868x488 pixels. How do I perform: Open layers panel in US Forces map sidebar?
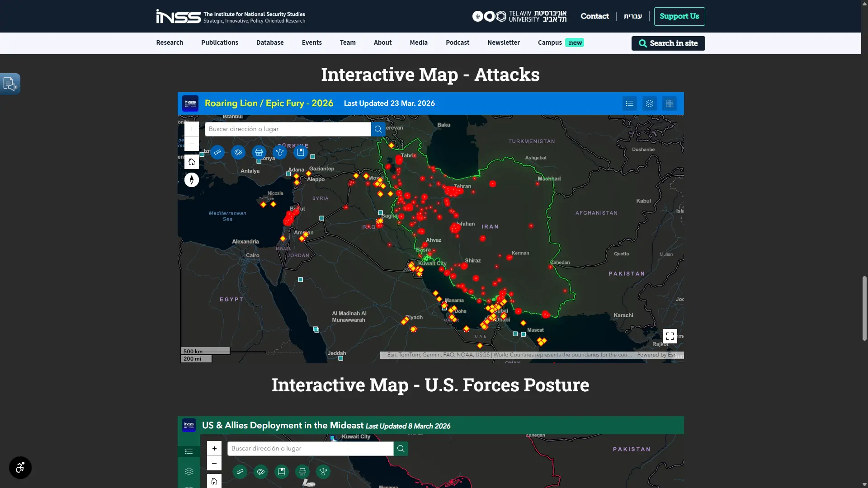pos(189,471)
